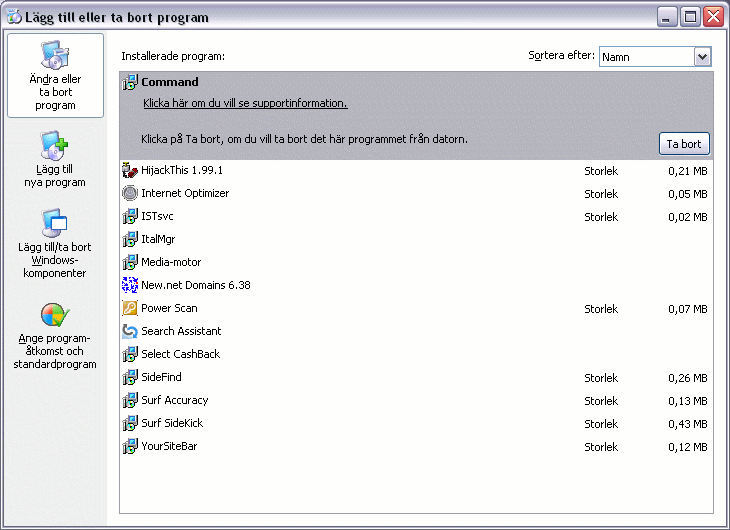Screen dimensions: 730x530
Task: Select the Select CashBack entry
Action: [x=416, y=354]
